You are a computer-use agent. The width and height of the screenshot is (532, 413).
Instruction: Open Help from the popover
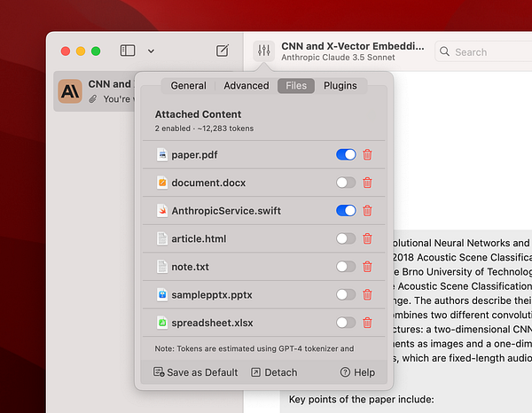357,372
